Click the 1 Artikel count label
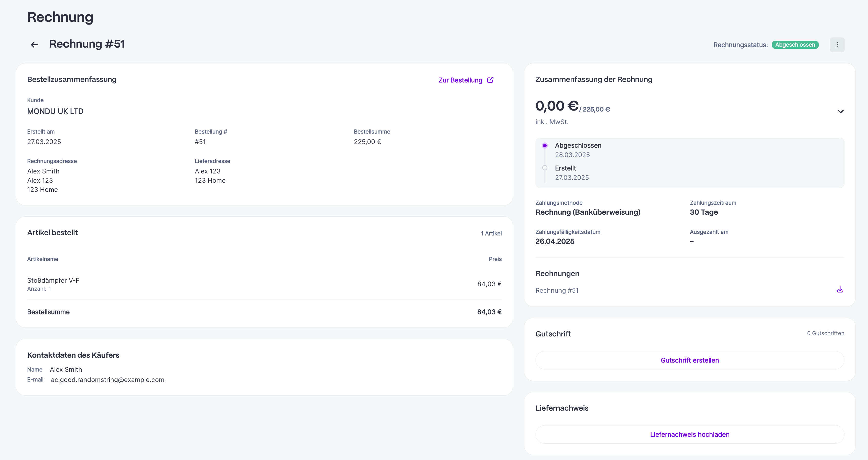 [491, 233]
